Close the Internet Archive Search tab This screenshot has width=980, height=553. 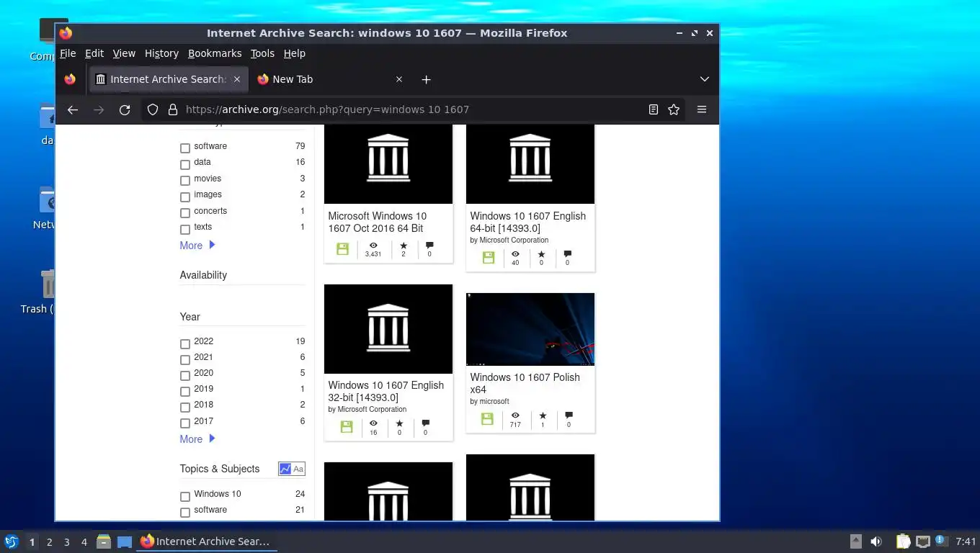236,79
